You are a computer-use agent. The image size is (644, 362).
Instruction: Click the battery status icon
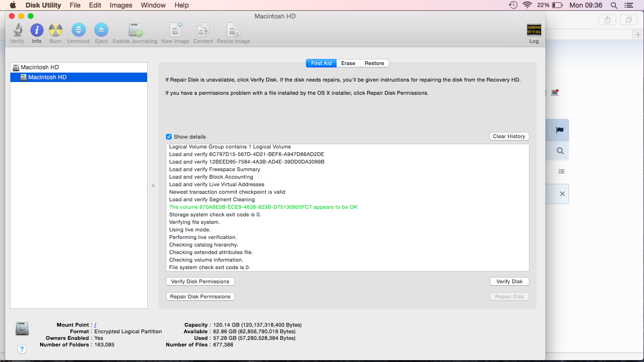click(557, 5)
